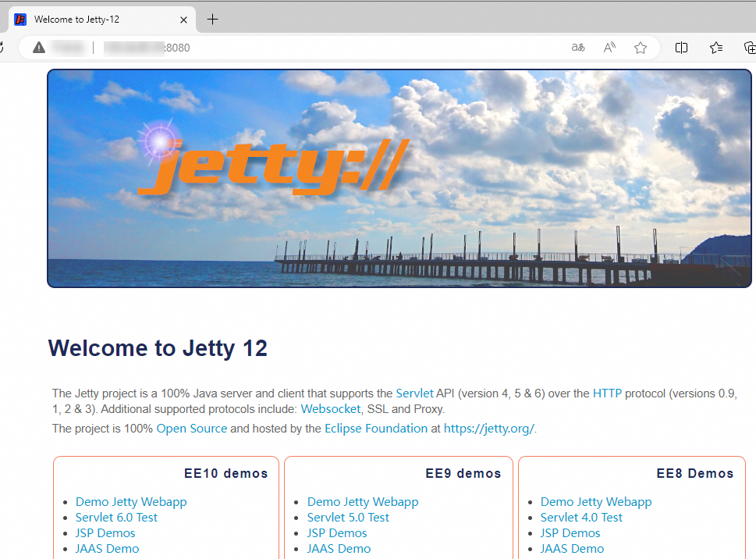This screenshot has height=559, width=756.
Task: Select the Welcome to Jetty-12 tab
Action: (94, 20)
